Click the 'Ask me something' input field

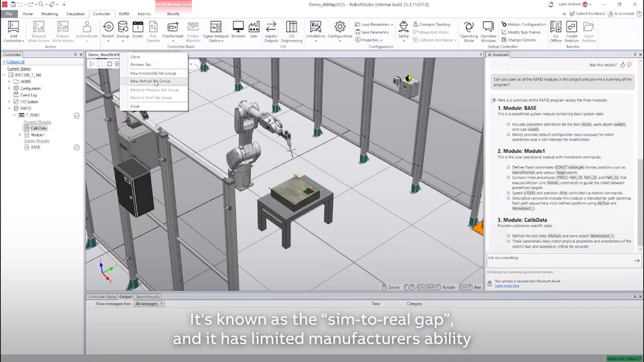559,259
